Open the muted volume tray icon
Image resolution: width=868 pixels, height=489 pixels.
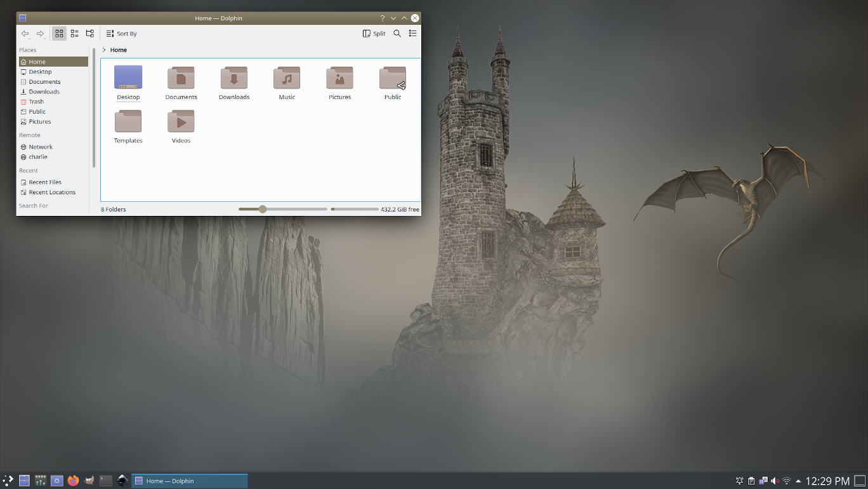tap(775, 481)
